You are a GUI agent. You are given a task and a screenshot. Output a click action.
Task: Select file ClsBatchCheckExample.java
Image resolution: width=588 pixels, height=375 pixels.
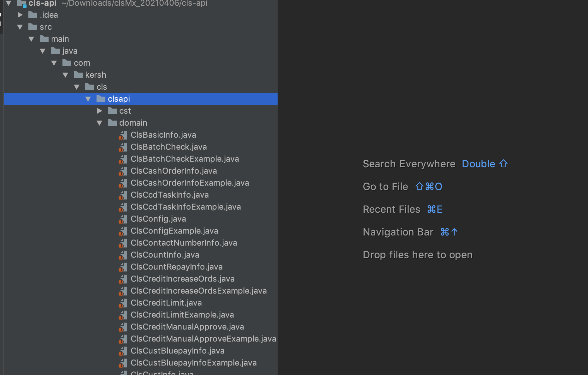coord(185,159)
